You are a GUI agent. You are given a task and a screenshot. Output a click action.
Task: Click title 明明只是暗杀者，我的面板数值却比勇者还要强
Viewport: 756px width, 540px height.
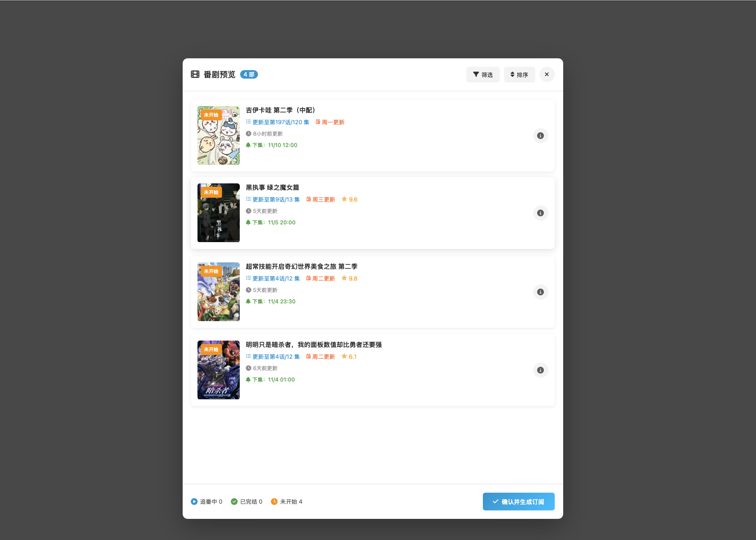314,344
